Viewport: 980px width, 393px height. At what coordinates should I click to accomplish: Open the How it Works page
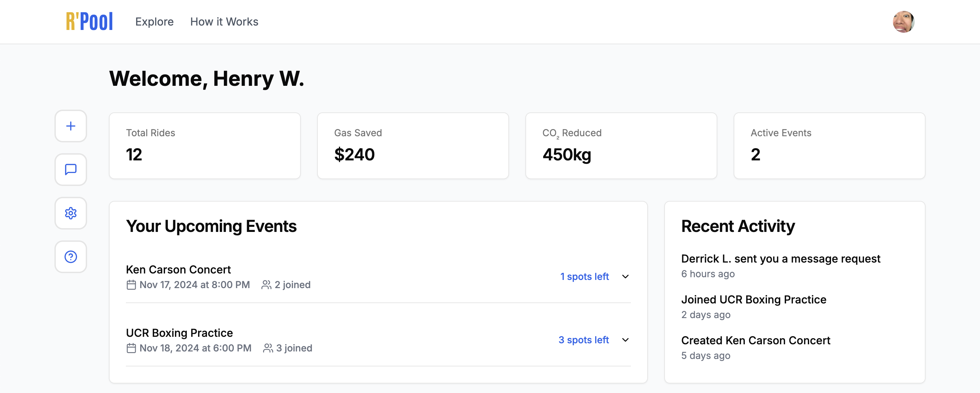(x=224, y=22)
